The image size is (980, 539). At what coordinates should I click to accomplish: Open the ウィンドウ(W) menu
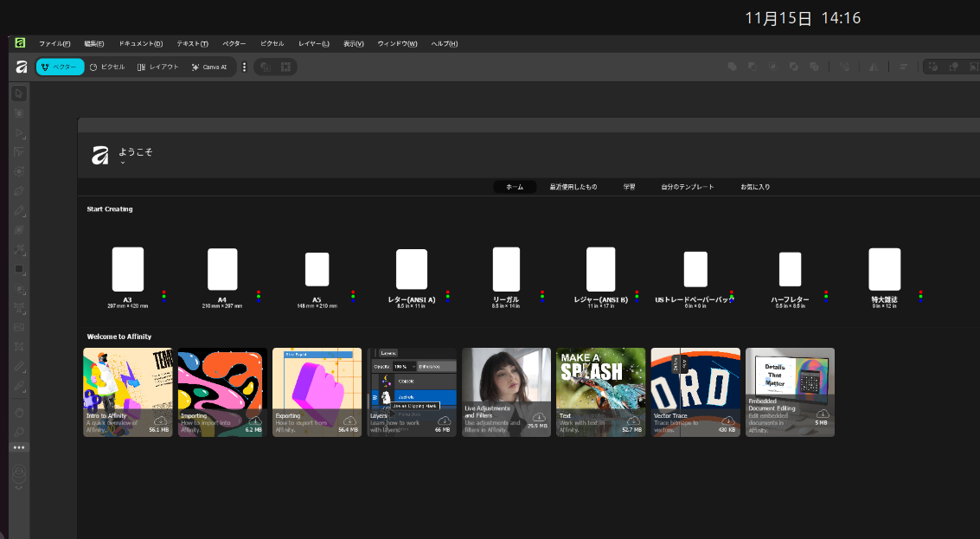pyautogui.click(x=397, y=43)
